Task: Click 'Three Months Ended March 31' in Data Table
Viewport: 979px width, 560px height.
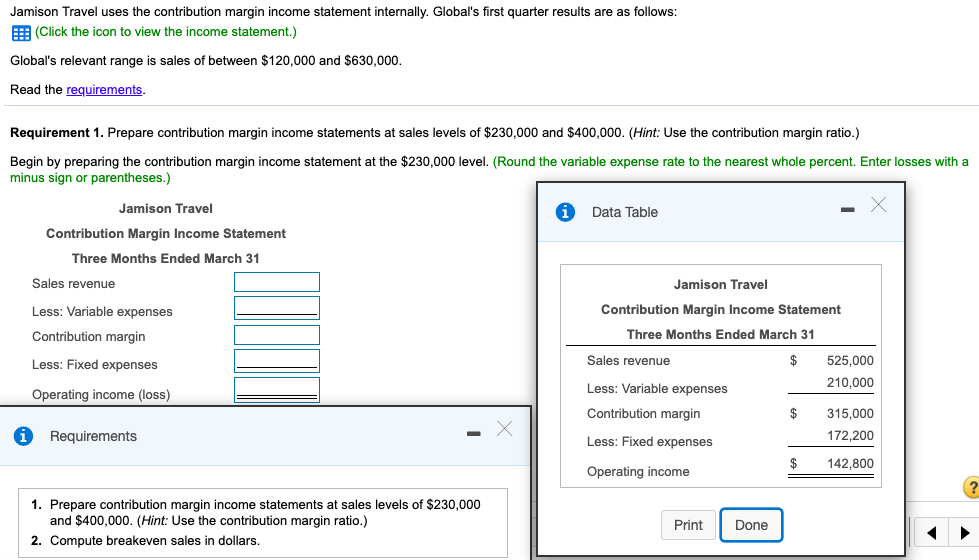Action: pyautogui.click(x=721, y=335)
